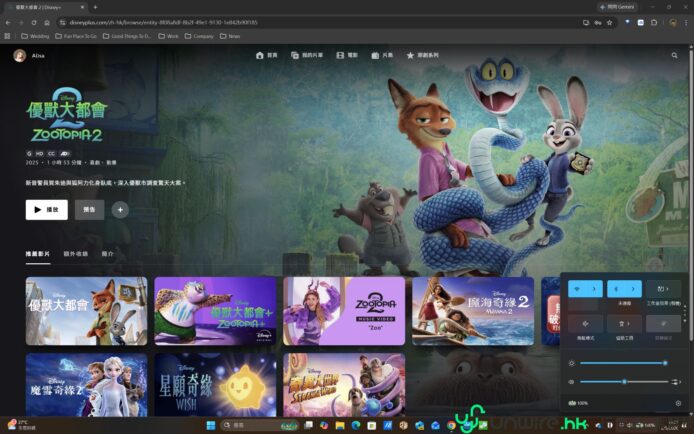Open the Fun Place To Go bookmarks folder
The image size is (694, 434).
pyautogui.click(x=76, y=36)
